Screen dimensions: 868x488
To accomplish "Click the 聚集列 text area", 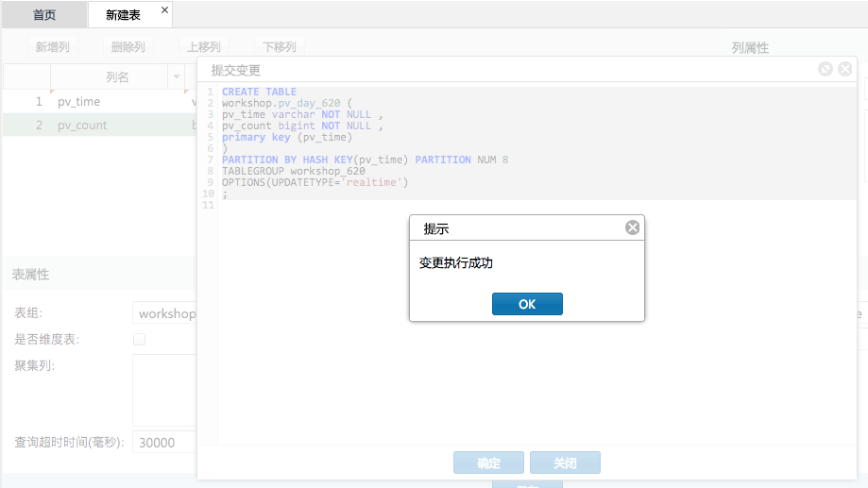I will (x=164, y=390).
